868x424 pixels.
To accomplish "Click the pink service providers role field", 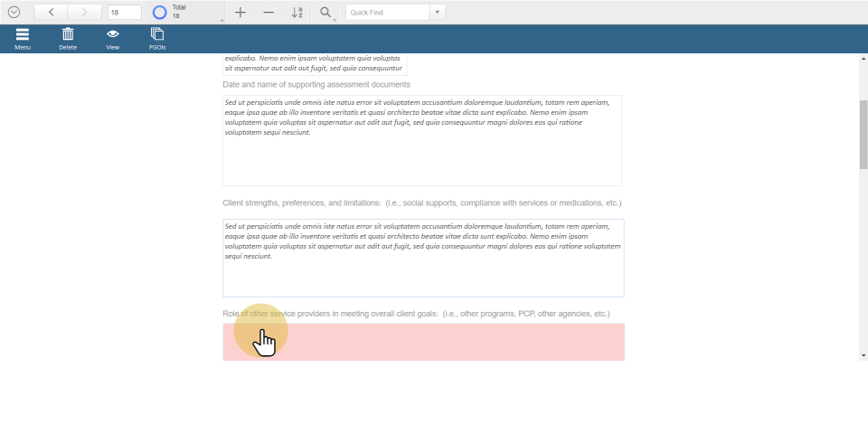I will (x=423, y=342).
